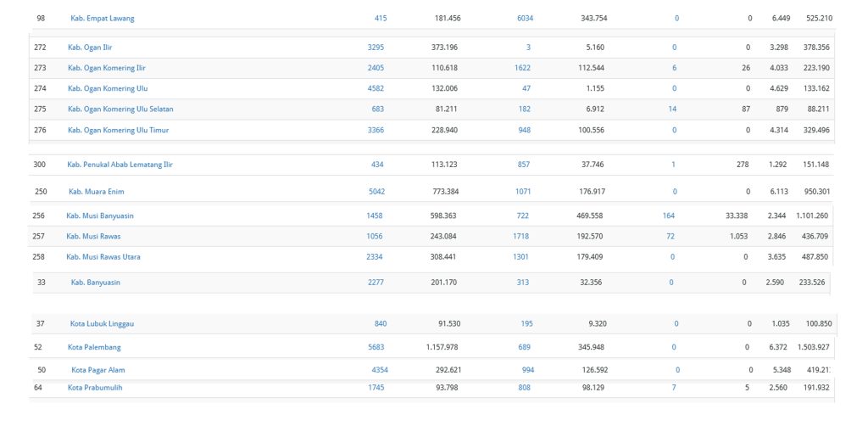Screen dimensions: 868x437
Task: Open the 14 link for Ulu Selatan
Action: pyautogui.click(x=672, y=109)
